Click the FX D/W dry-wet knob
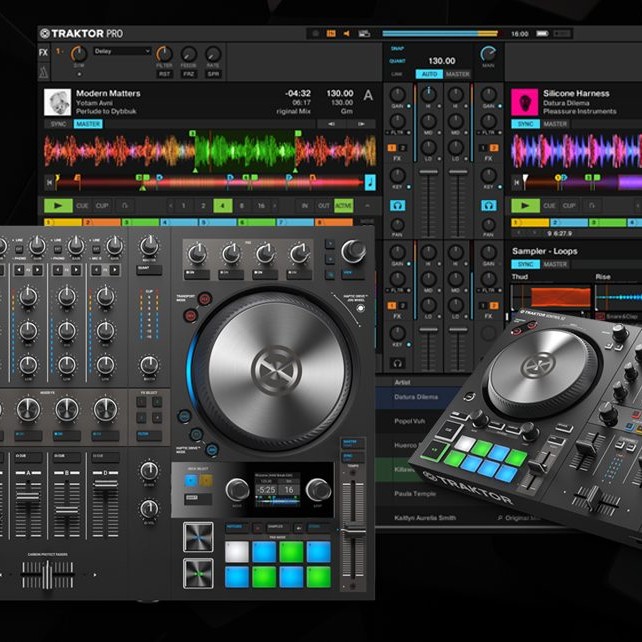This screenshot has width=642, height=642. click(x=79, y=54)
